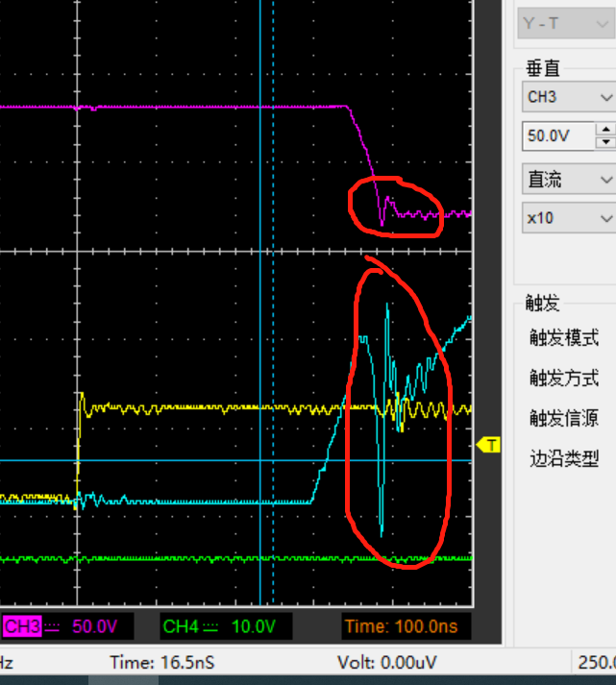The width and height of the screenshot is (616, 685).
Task: Click the solid blue vertical cursor line
Action: [x=259, y=303]
